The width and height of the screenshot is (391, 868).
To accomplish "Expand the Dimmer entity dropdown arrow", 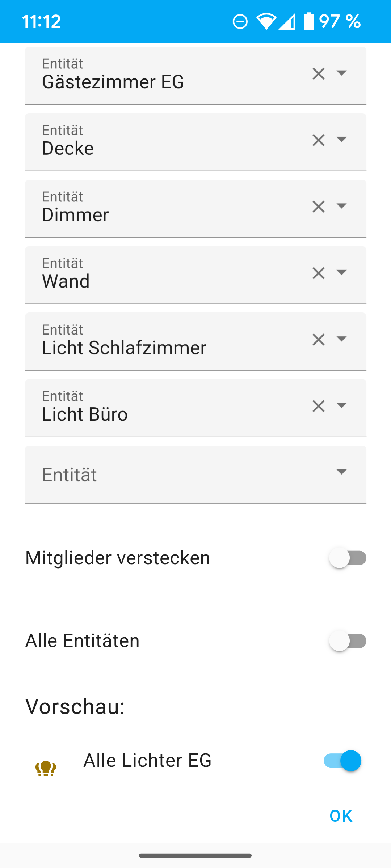I will [x=341, y=206].
